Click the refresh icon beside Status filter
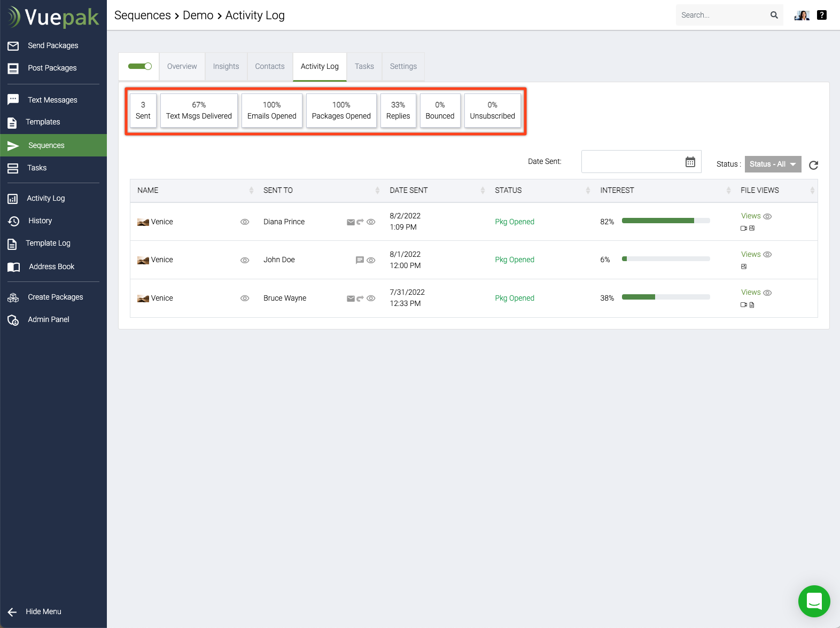 (x=813, y=165)
